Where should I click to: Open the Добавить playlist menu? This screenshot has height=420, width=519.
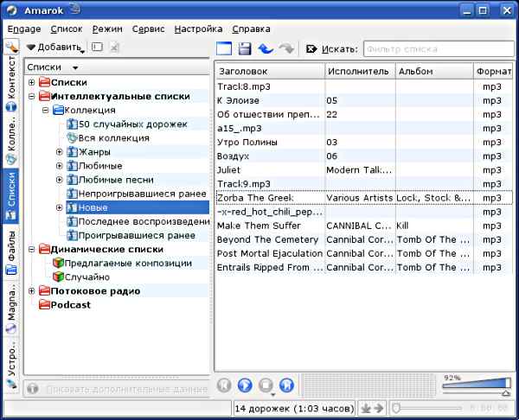coord(55,48)
